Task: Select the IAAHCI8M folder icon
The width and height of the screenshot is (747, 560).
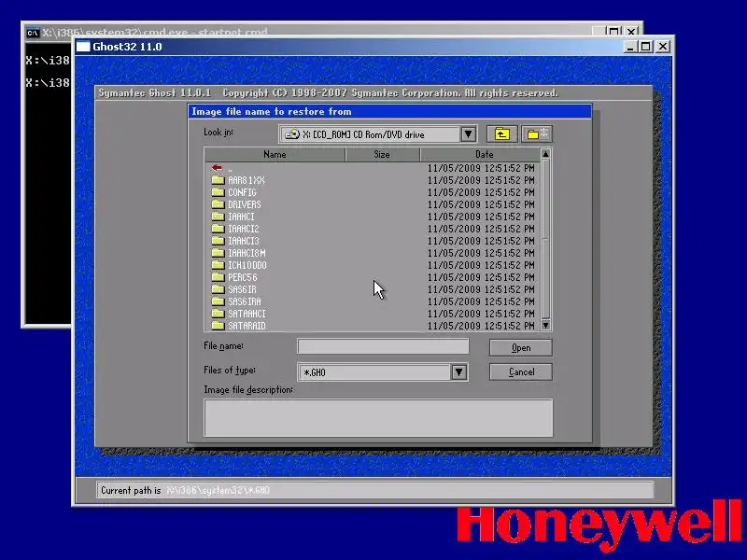Action: click(x=218, y=253)
